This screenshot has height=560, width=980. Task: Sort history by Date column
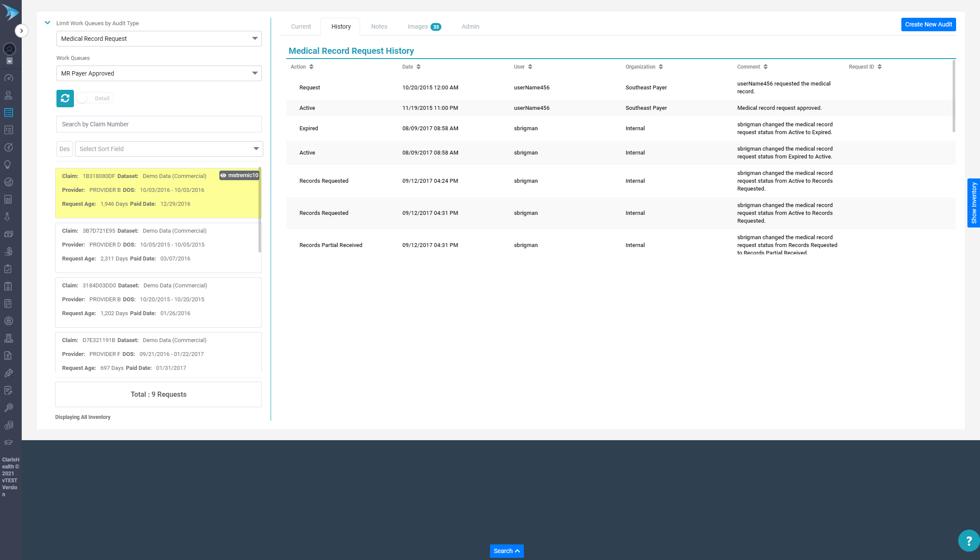point(411,67)
